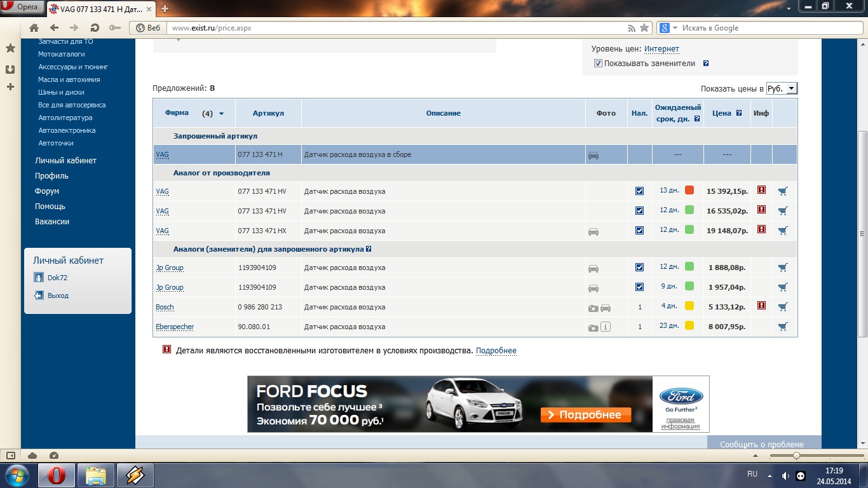
Task: Open Windows Start menu
Action: 17,475
